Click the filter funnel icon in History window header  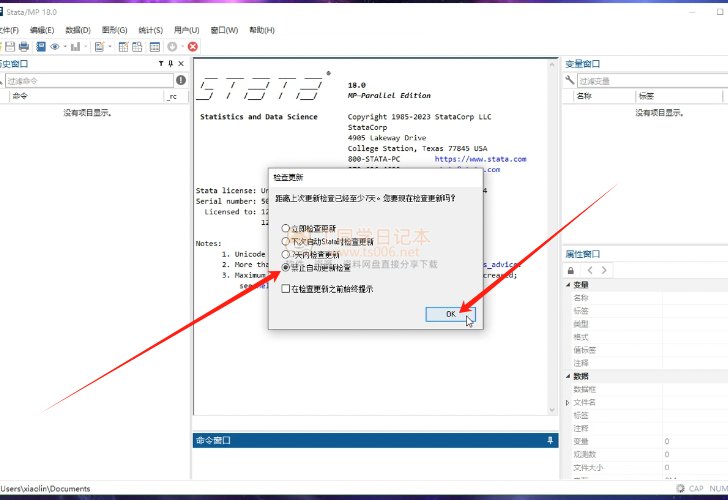click(x=161, y=64)
